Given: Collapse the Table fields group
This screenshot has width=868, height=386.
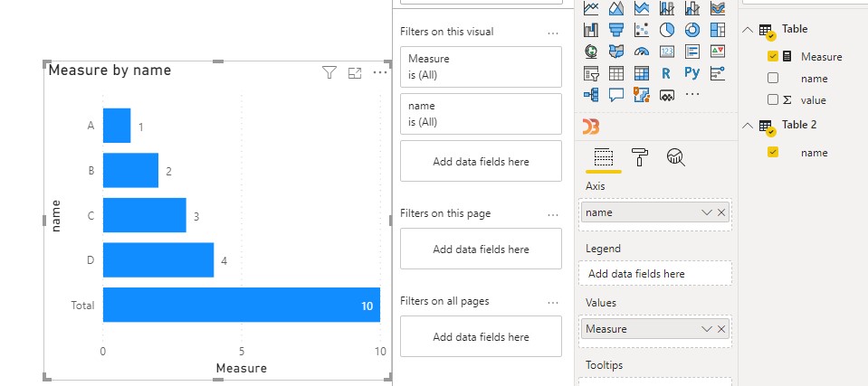Looking at the screenshot, I should coord(748,29).
